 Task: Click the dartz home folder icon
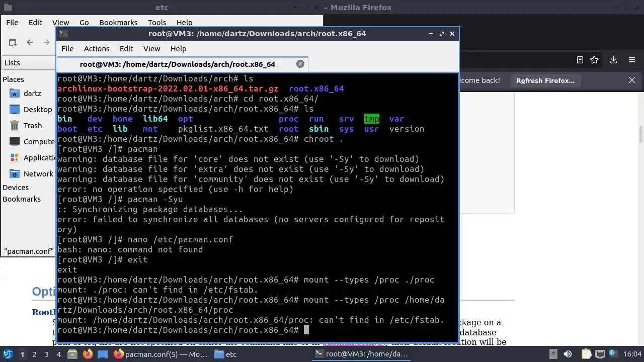pyautogui.click(x=15, y=94)
